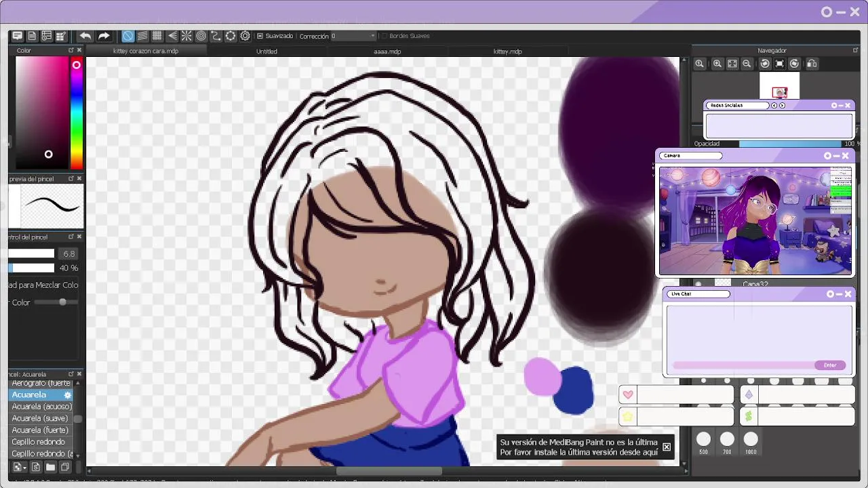Switch to kittey corazon cara.mdp tab
The width and height of the screenshot is (868, 488).
146,52
